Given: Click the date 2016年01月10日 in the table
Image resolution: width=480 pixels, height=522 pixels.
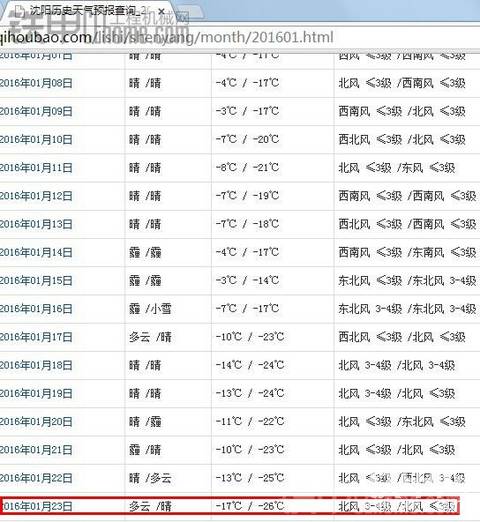Looking at the screenshot, I should coord(36,139).
